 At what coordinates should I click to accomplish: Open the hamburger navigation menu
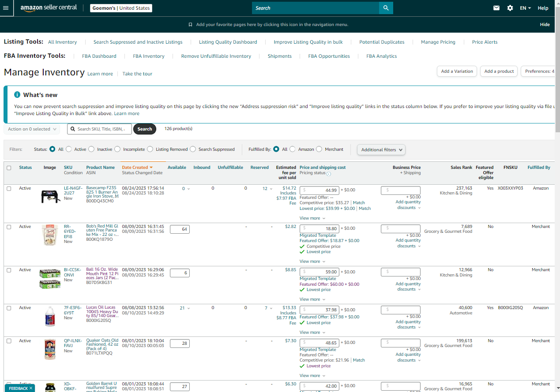6,8
